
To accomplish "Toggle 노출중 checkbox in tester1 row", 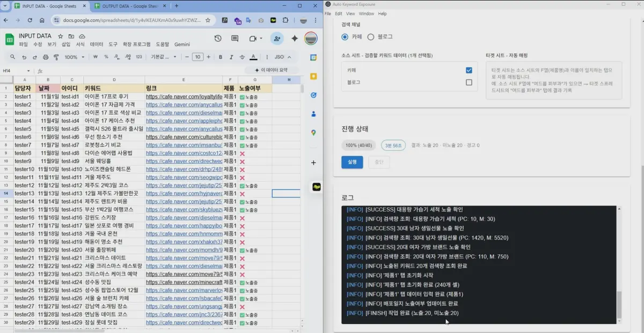I will [242, 97].
